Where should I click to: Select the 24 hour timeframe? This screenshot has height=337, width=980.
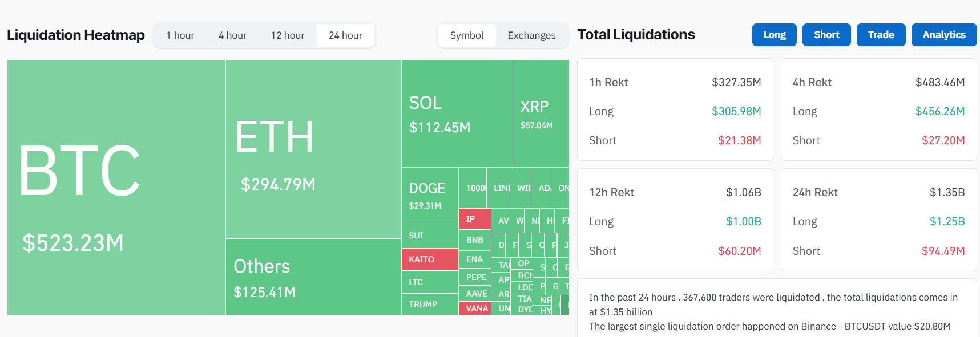click(x=345, y=35)
